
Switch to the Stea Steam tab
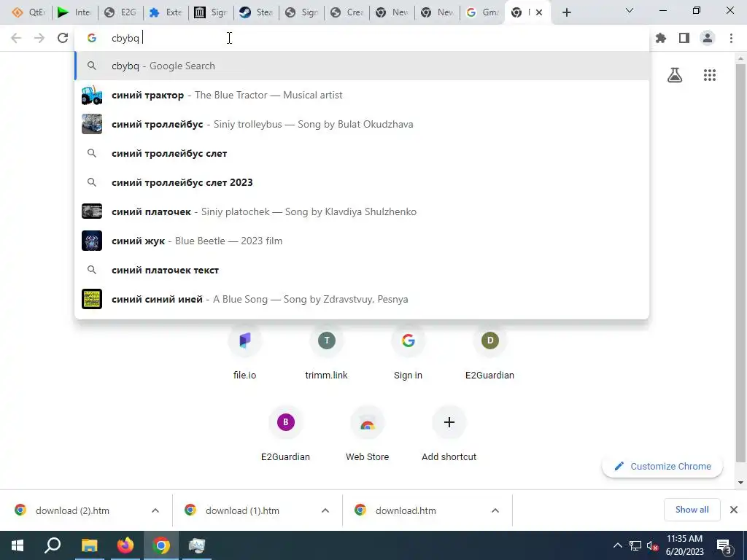pyautogui.click(x=256, y=12)
